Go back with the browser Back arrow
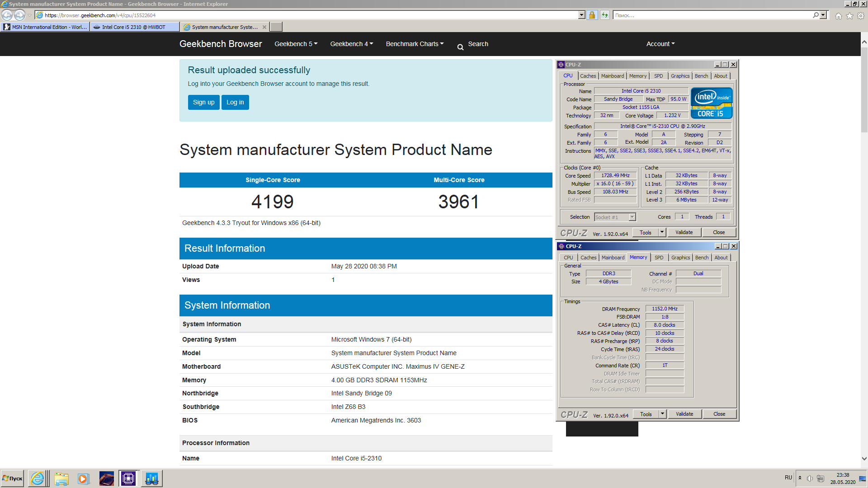The height and width of the screenshot is (488, 868). point(7,15)
